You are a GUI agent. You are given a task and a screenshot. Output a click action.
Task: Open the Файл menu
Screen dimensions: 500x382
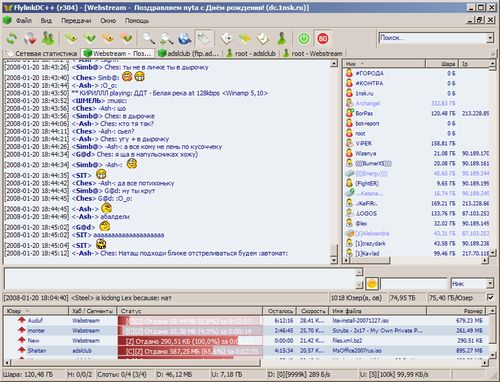24,21
